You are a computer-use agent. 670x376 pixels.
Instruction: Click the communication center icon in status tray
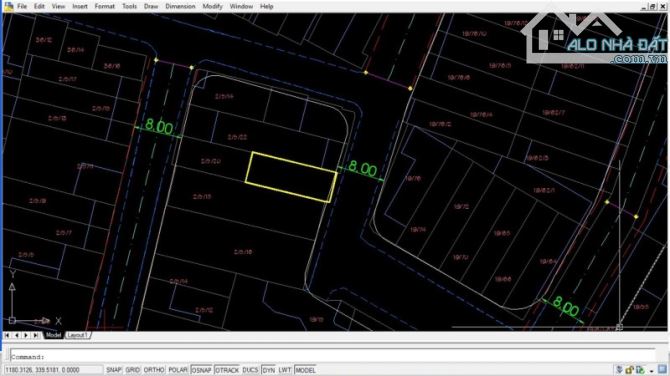619,370
